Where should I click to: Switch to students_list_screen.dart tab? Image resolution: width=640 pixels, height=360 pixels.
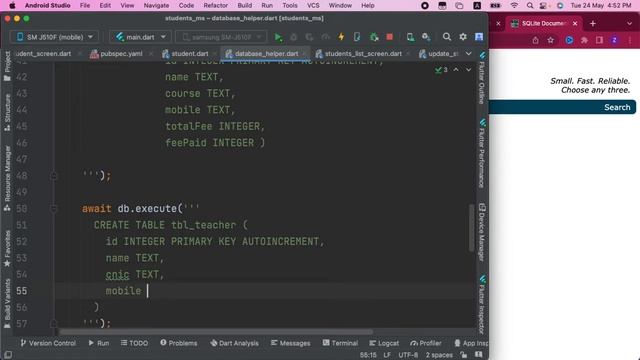click(x=363, y=54)
